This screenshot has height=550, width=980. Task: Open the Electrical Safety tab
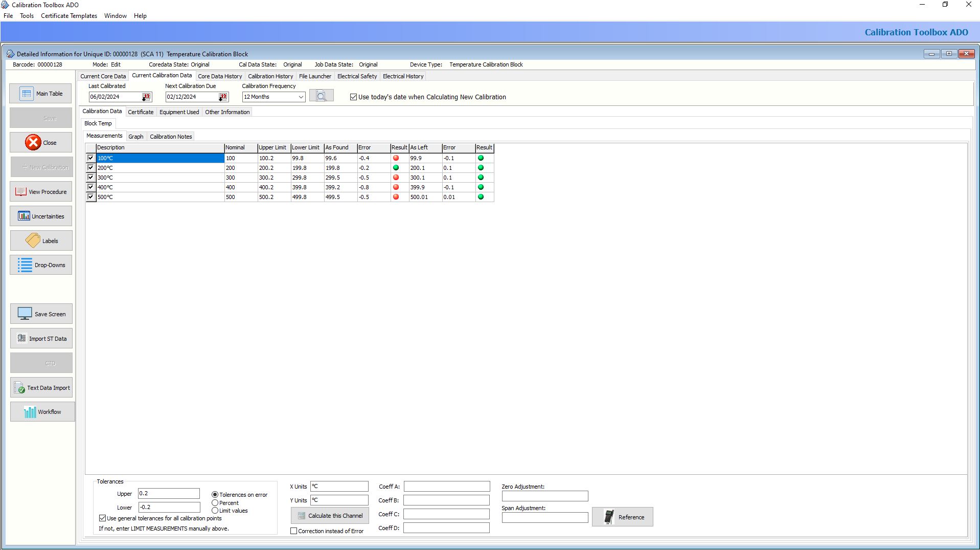coord(357,76)
